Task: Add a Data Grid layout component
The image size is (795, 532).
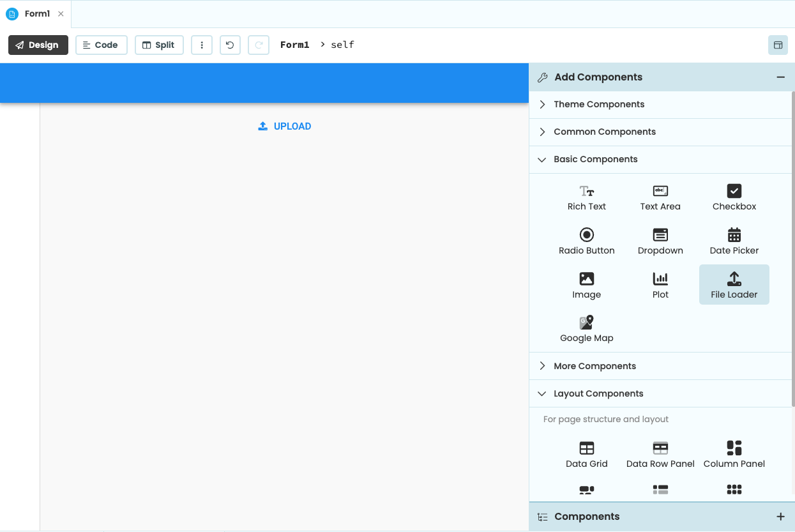Action: pos(586,453)
